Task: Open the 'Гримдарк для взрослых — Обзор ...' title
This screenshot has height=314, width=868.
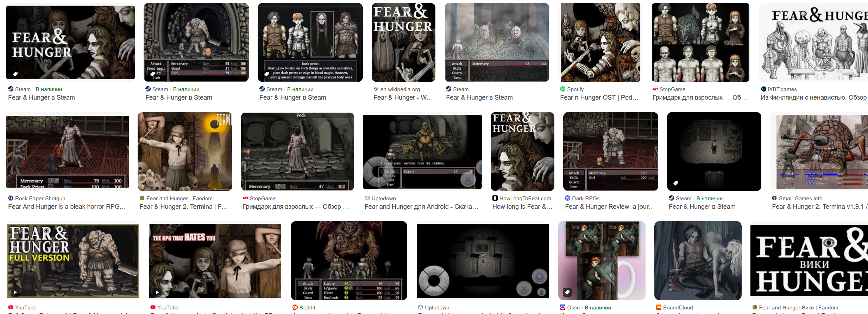Action: pos(296,207)
